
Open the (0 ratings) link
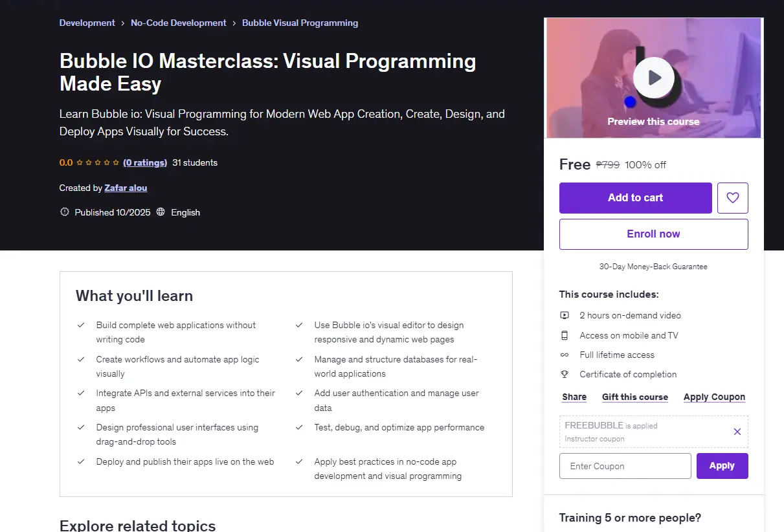[145, 163]
